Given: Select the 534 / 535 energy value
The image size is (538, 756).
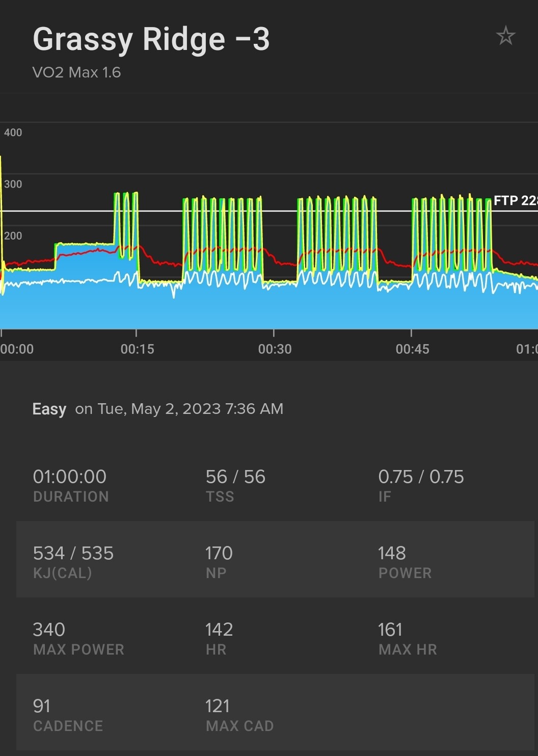Looking at the screenshot, I should point(73,553).
